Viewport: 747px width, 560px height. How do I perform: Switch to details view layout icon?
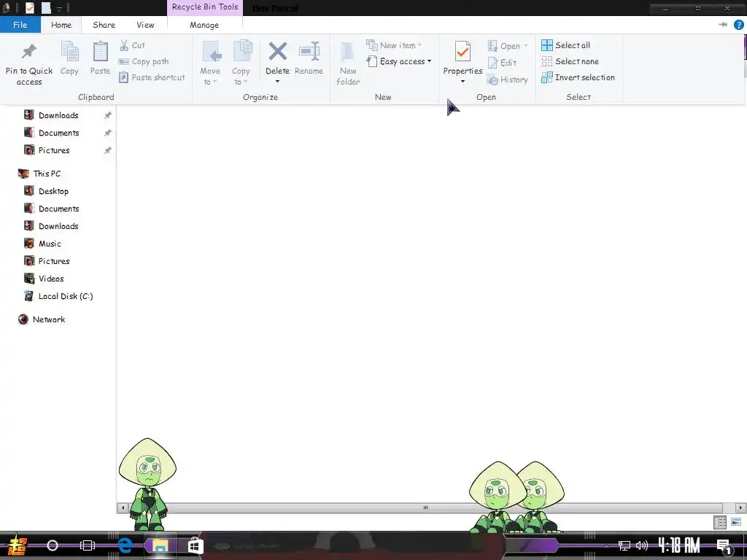click(720, 522)
